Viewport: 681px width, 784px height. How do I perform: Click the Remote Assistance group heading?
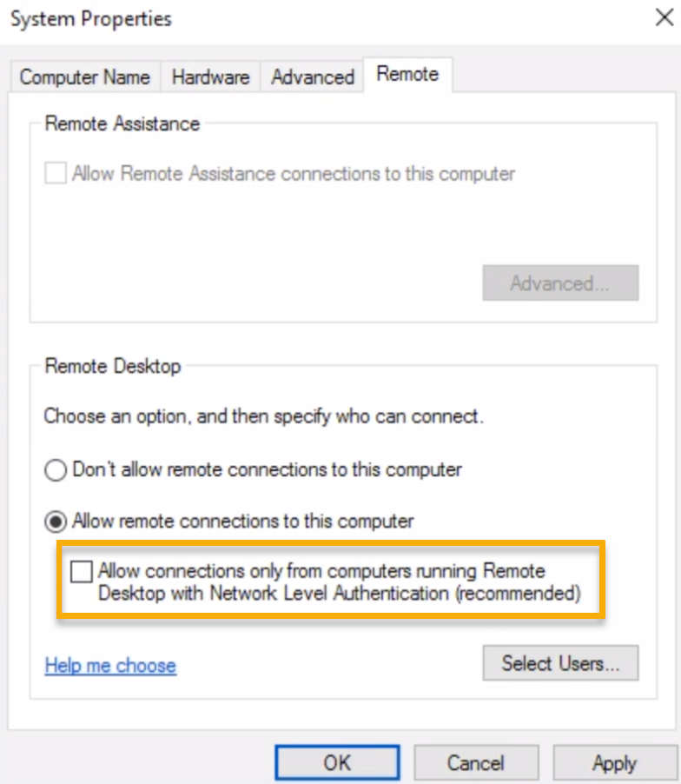coord(122,123)
